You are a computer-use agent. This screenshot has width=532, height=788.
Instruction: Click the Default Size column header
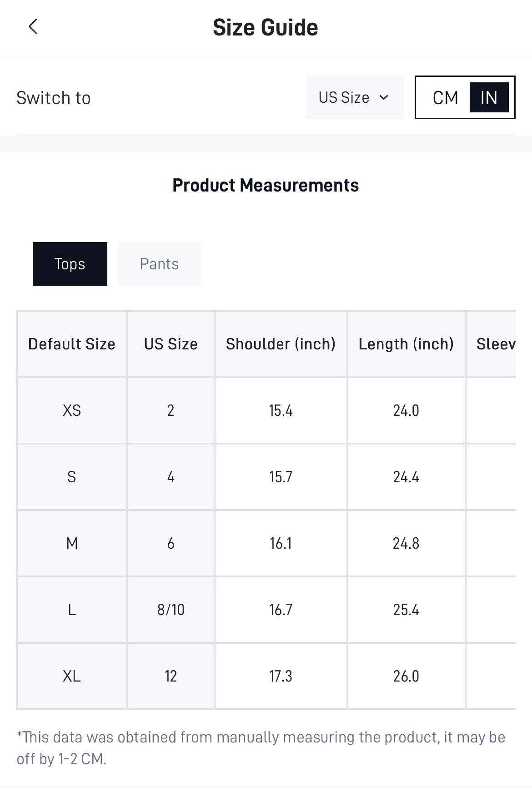[72, 344]
